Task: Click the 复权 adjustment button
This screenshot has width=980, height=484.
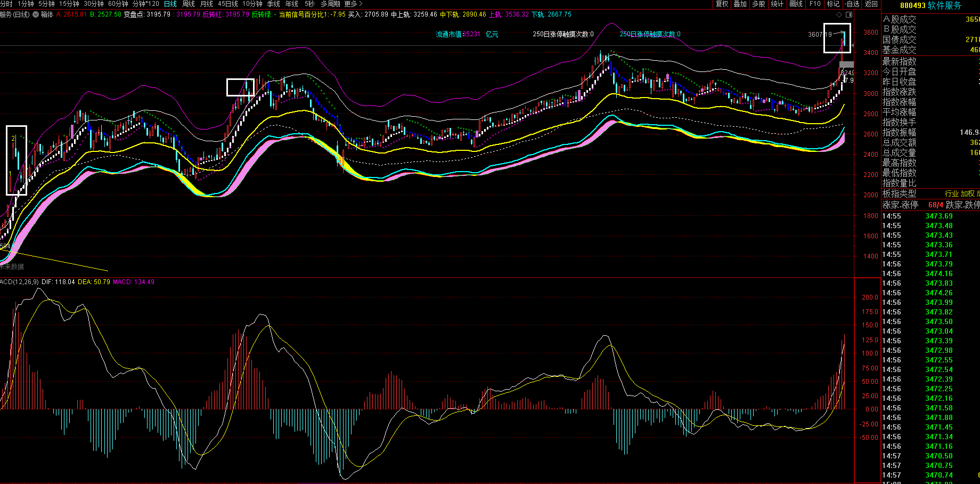Action: (x=722, y=4)
